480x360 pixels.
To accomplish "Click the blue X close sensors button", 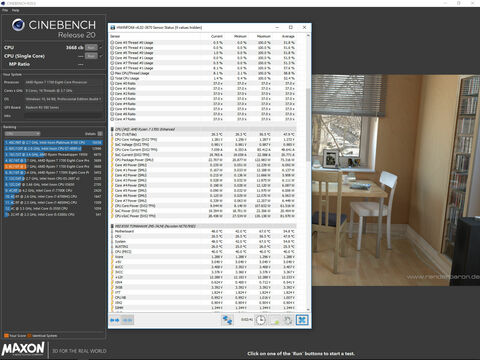I will (x=302, y=320).
